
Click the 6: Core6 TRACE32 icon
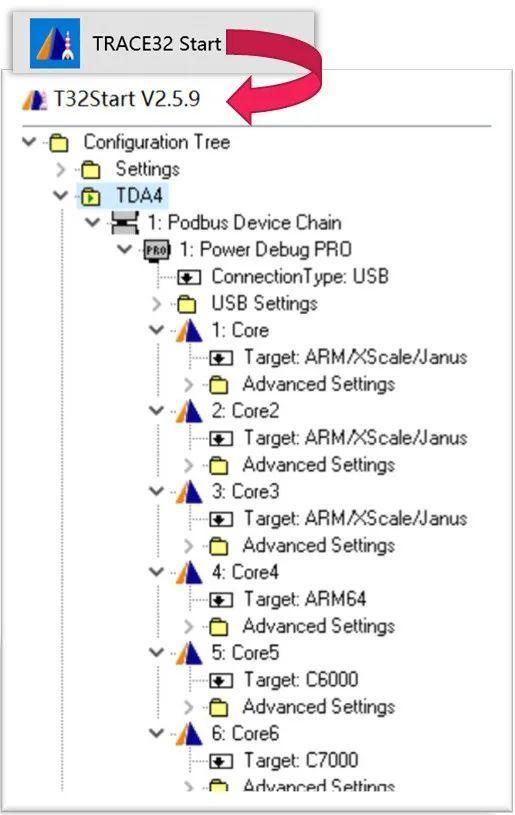pyautogui.click(x=189, y=733)
